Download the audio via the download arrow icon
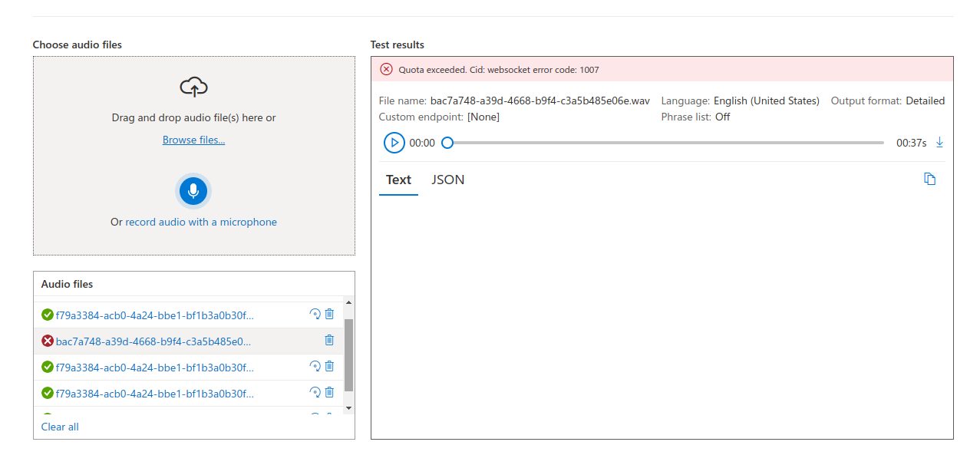 (x=939, y=143)
